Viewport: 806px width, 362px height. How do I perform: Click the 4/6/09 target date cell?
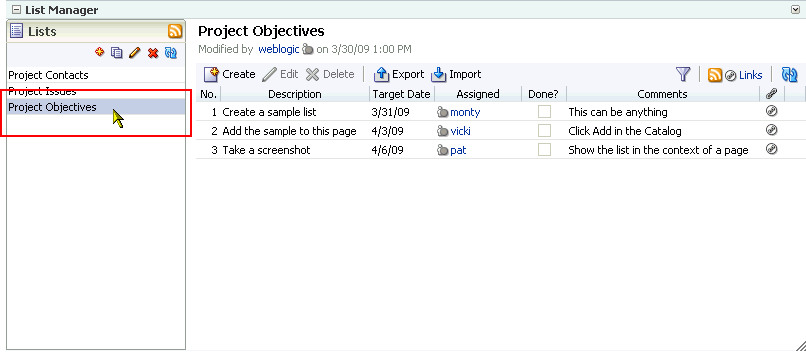388,150
